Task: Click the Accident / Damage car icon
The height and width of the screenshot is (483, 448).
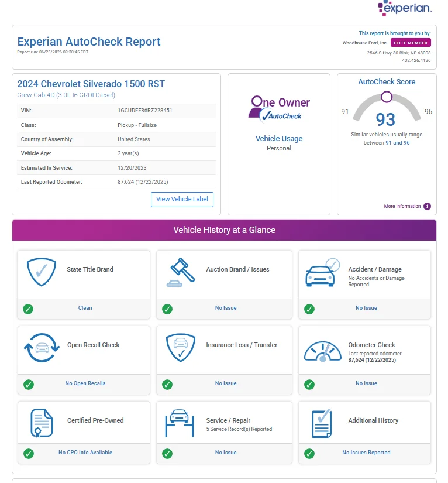Action: 322,273
